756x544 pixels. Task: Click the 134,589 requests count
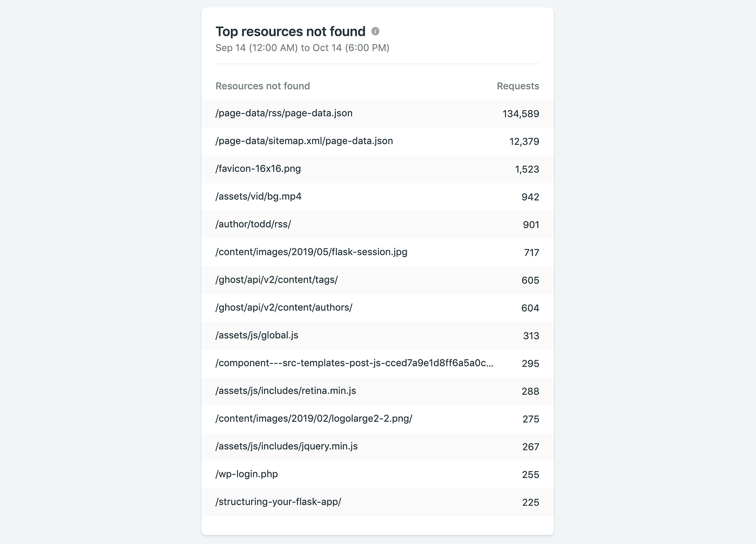pos(521,114)
